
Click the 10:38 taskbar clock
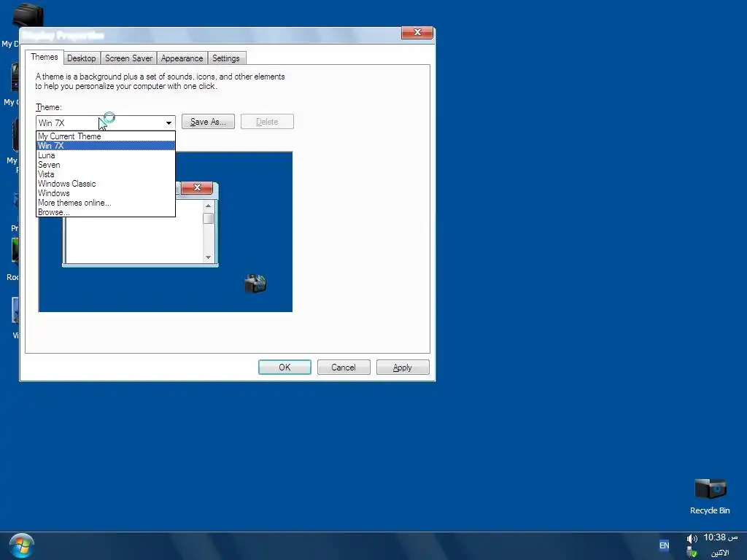click(x=720, y=537)
